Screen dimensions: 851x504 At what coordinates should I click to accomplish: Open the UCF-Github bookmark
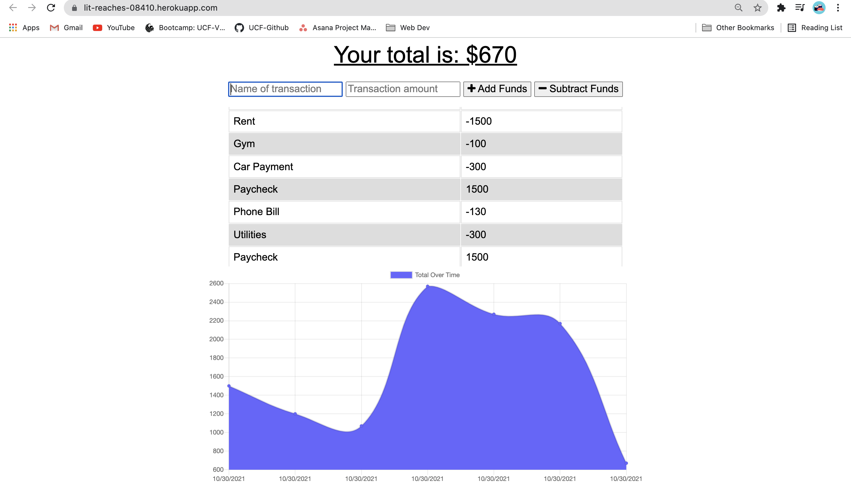262,27
